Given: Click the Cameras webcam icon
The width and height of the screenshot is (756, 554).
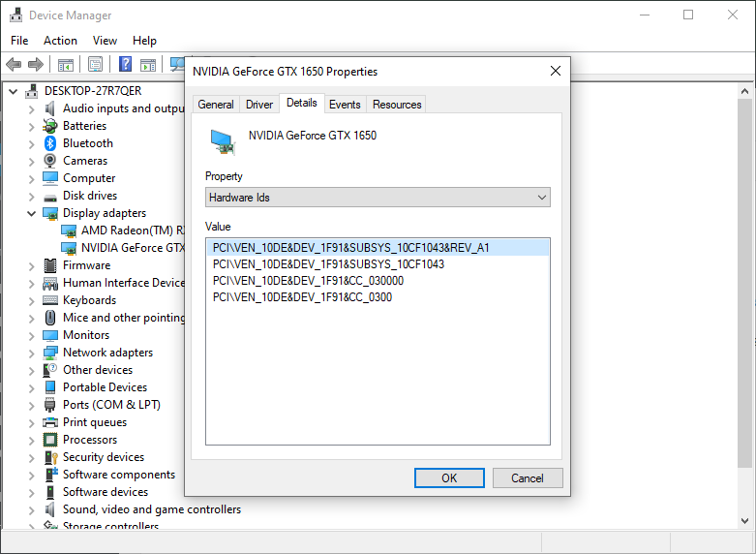Looking at the screenshot, I should pyautogui.click(x=50, y=161).
